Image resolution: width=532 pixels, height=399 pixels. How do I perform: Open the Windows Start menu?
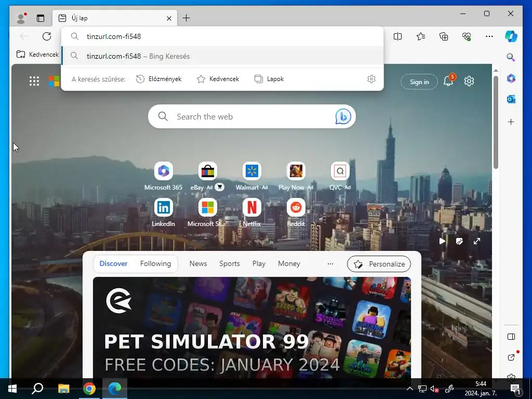pos(12,389)
